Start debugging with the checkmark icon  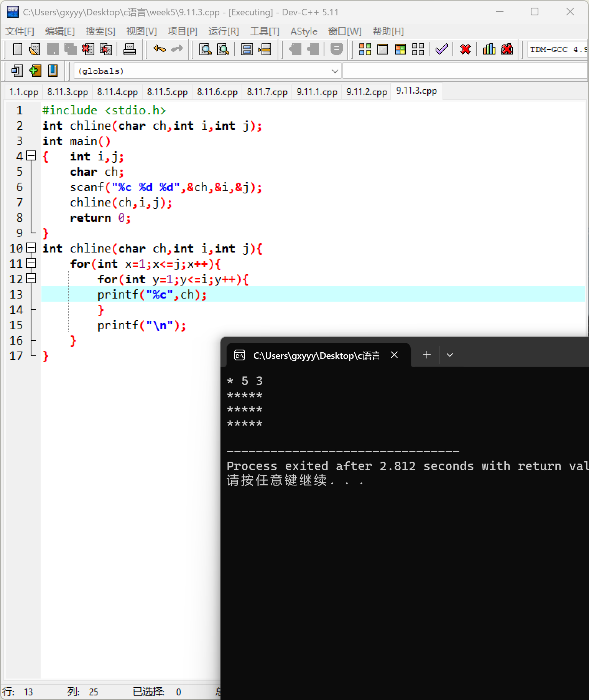tap(442, 49)
